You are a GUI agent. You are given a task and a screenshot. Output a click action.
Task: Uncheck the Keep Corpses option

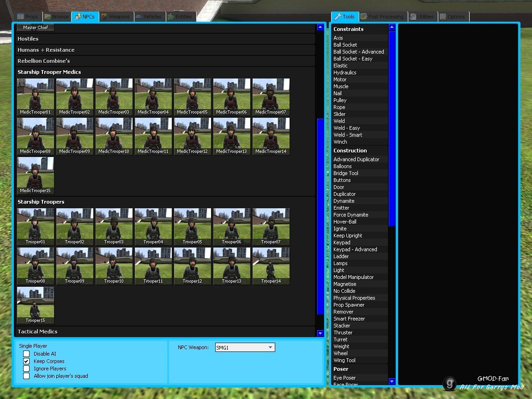pos(26,361)
